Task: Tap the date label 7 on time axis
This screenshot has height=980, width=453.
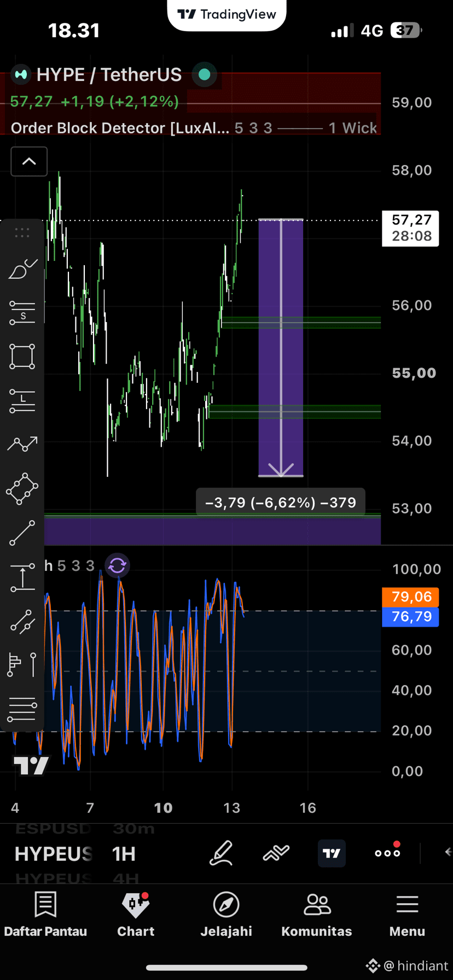Action: point(90,808)
